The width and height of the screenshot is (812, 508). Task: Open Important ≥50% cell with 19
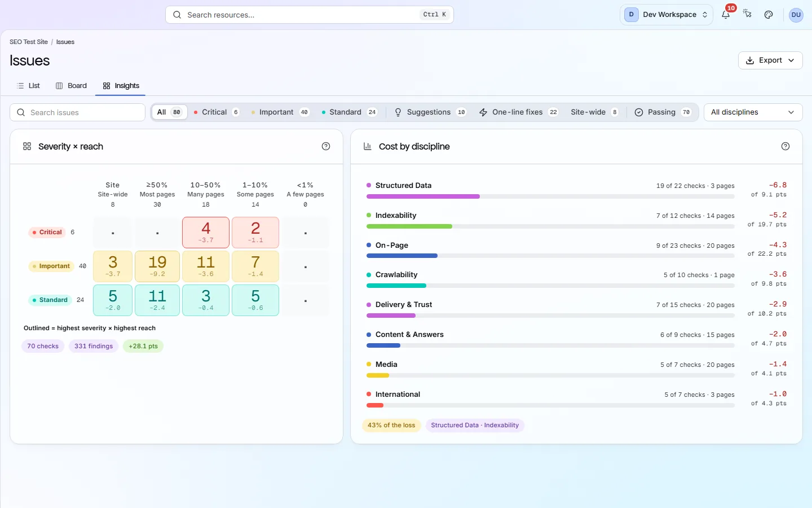[157, 266]
